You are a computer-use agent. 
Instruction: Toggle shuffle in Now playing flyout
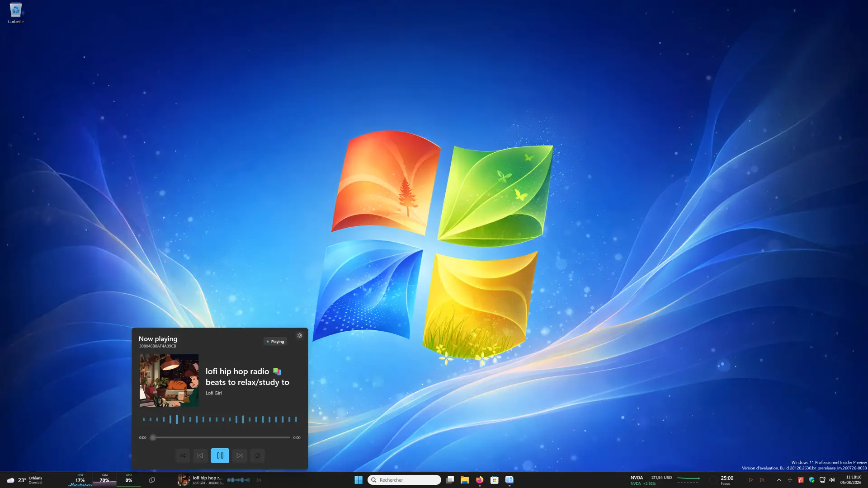pos(183,455)
